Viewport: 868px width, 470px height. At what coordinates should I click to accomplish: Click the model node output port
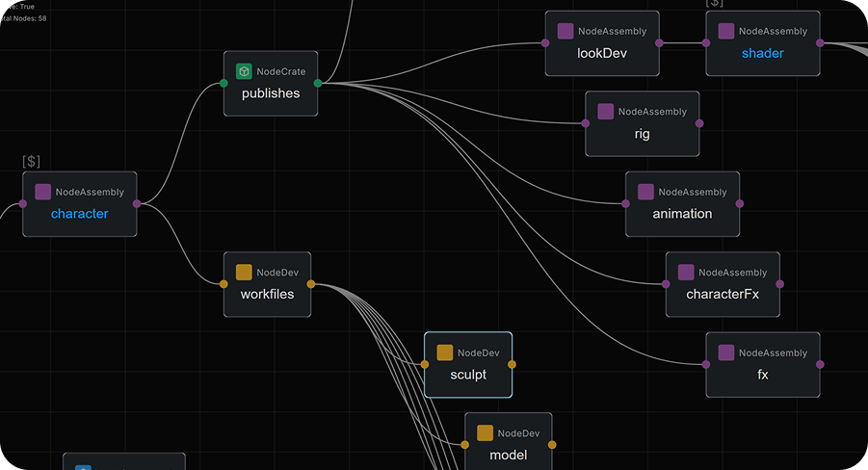tap(552, 445)
